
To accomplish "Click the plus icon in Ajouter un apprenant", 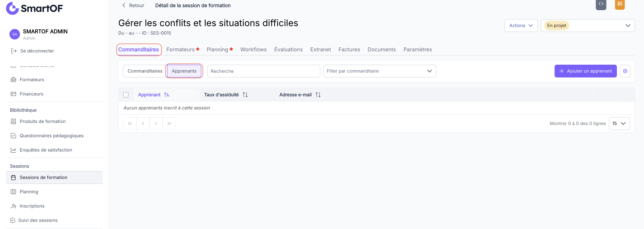I will pos(562,71).
